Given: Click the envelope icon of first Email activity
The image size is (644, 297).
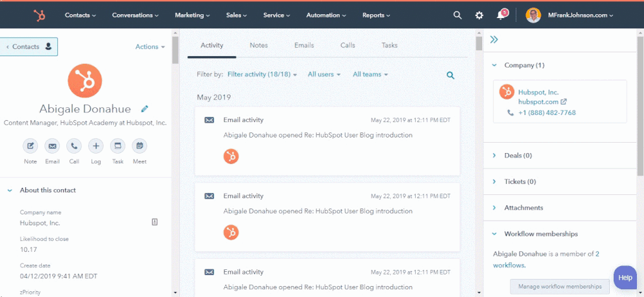Looking at the screenshot, I should pos(210,120).
